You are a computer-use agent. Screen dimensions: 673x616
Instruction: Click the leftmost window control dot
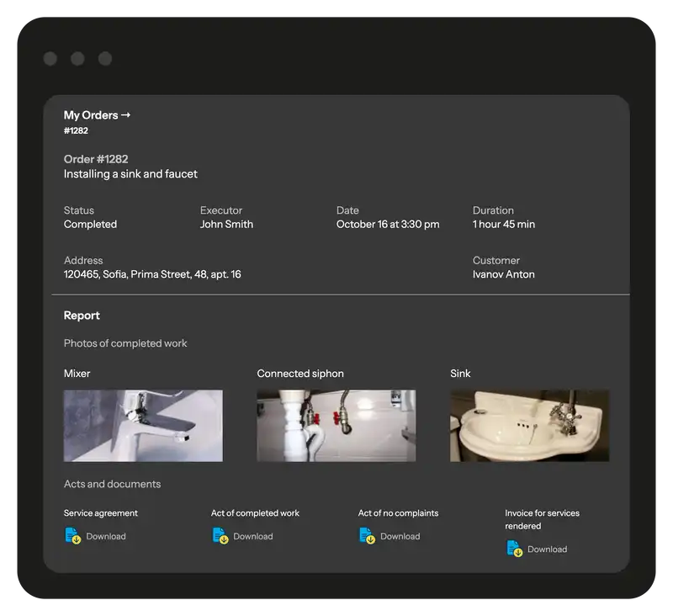point(50,58)
